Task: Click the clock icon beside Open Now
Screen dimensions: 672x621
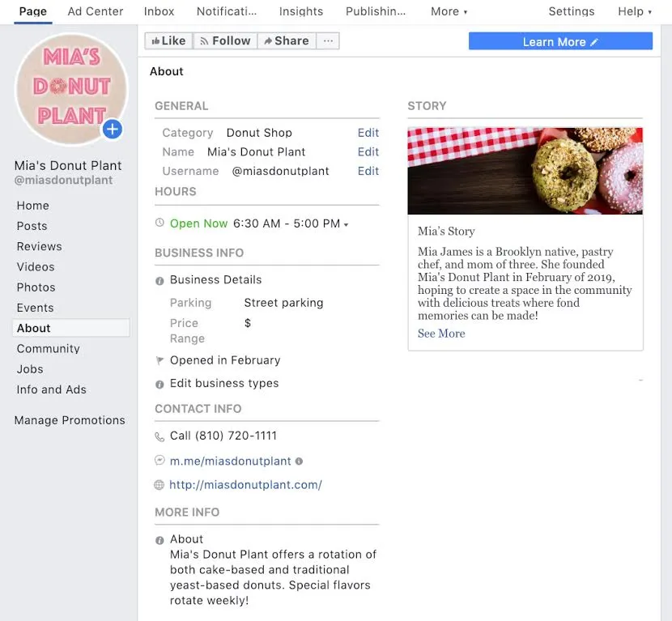Action: 159,223
